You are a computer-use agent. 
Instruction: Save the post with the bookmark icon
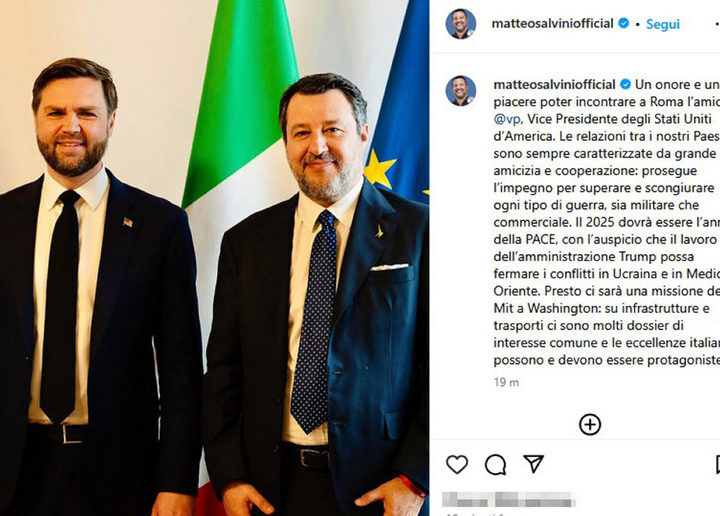[718, 465]
